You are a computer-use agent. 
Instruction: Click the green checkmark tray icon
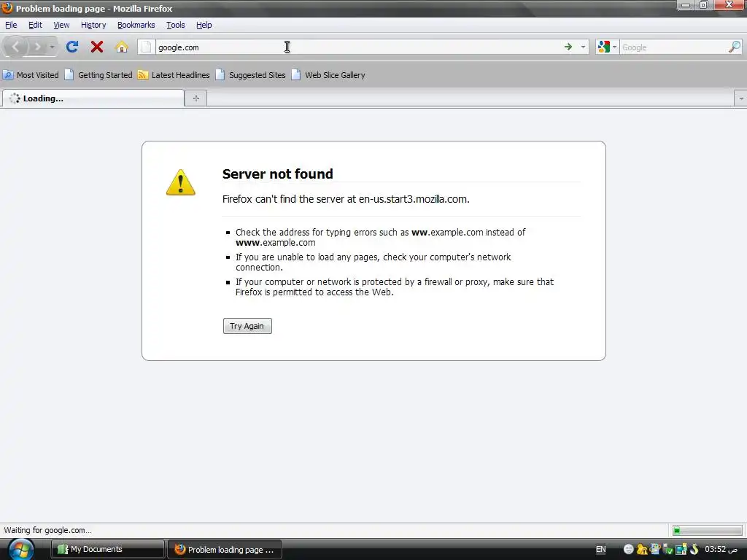[x=668, y=549]
